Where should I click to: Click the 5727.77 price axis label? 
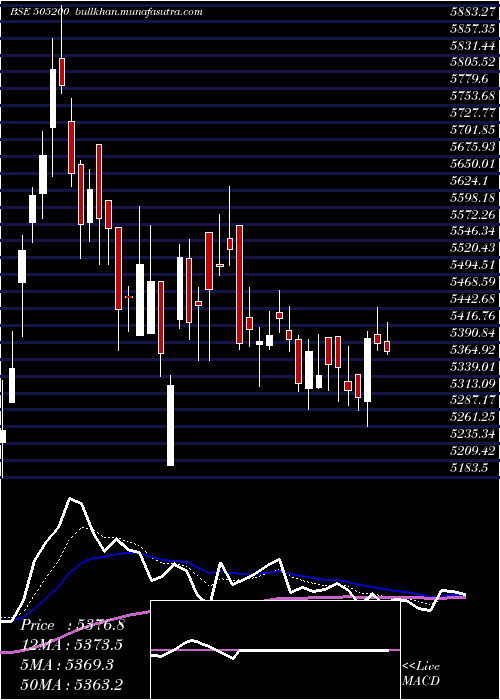tap(473, 113)
